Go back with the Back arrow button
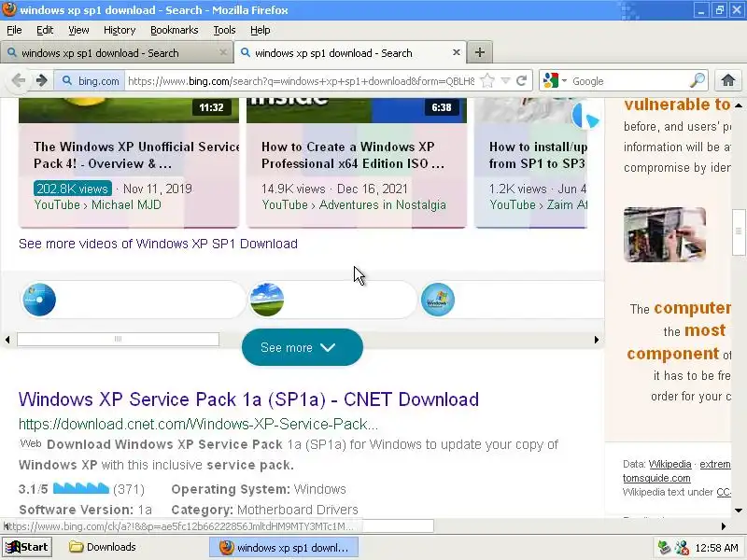This screenshot has width=747, height=560. coord(18,80)
